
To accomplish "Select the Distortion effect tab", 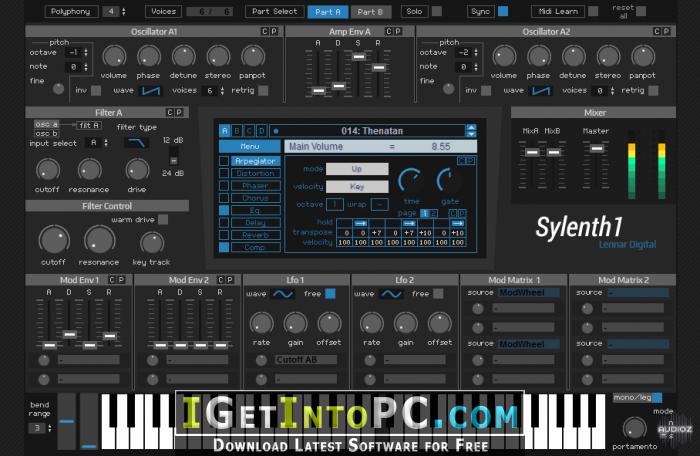I will click(x=255, y=173).
